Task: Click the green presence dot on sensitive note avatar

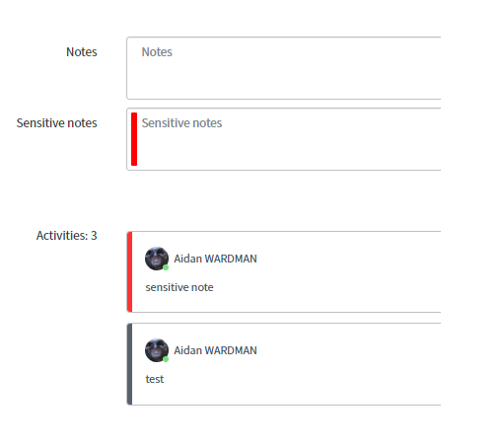Action: pos(166,267)
